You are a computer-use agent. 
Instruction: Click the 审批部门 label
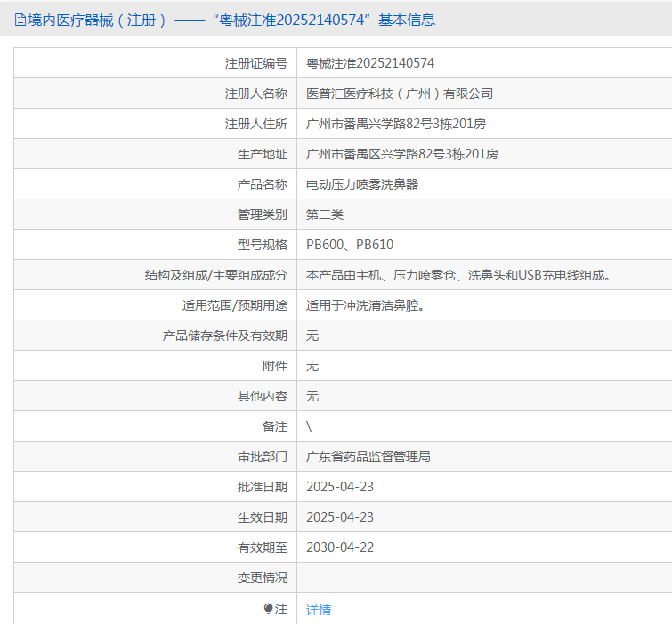(x=263, y=457)
